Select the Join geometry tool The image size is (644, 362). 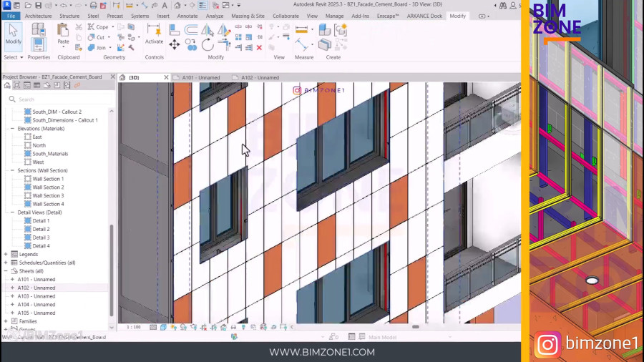click(x=97, y=48)
